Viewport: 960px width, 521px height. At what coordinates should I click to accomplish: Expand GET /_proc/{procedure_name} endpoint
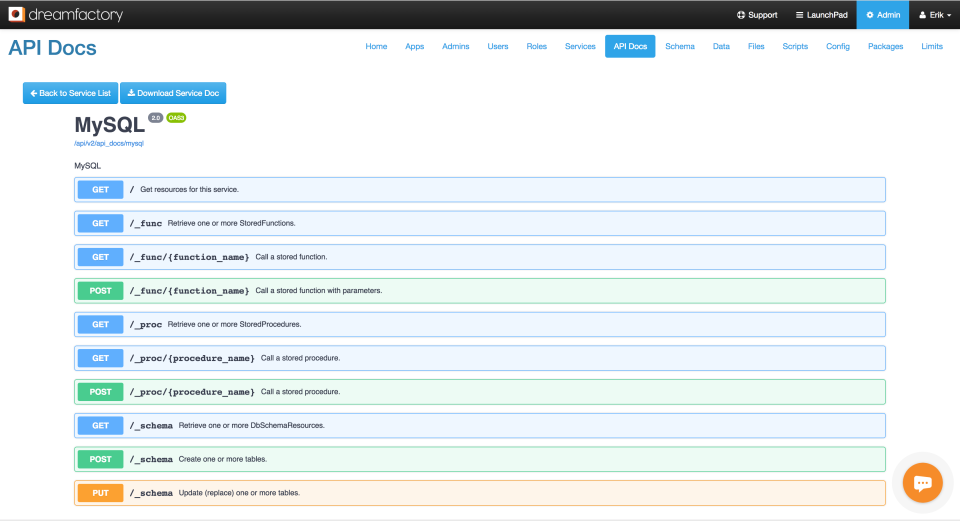coord(480,358)
